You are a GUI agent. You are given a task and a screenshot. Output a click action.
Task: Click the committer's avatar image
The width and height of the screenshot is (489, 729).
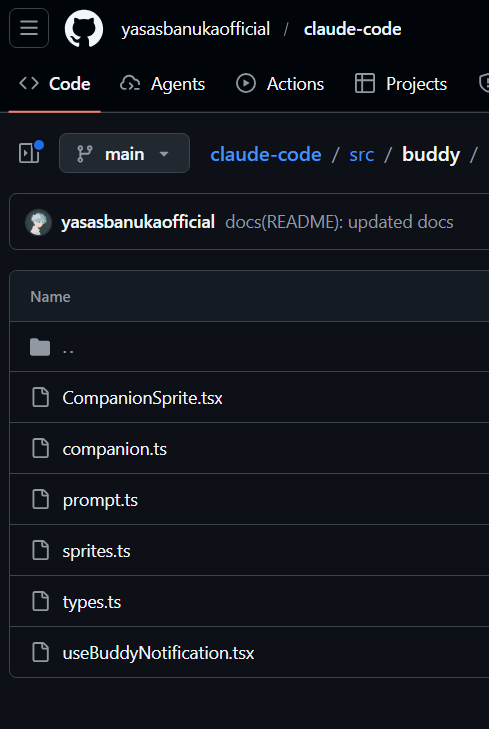[x=38, y=222]
